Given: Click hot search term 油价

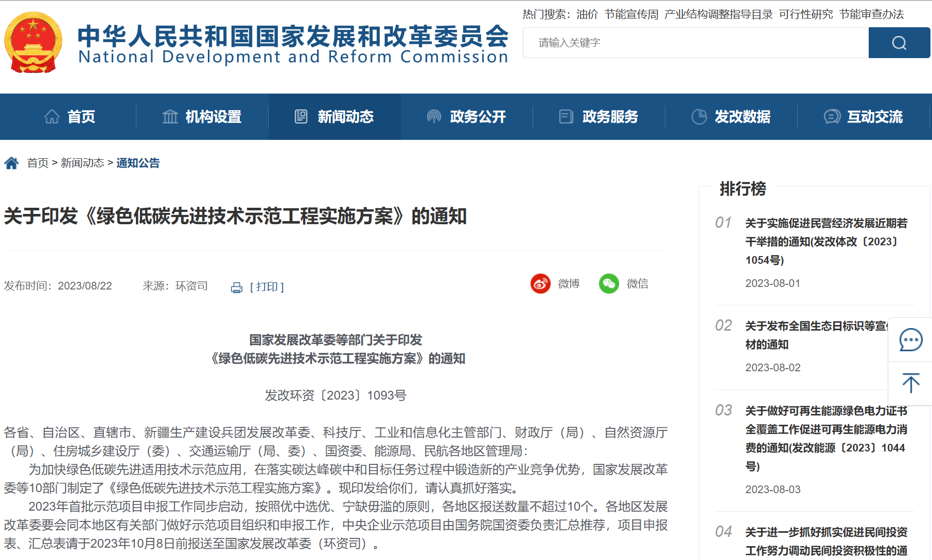Looking at the screenshot, I should 587,14.
